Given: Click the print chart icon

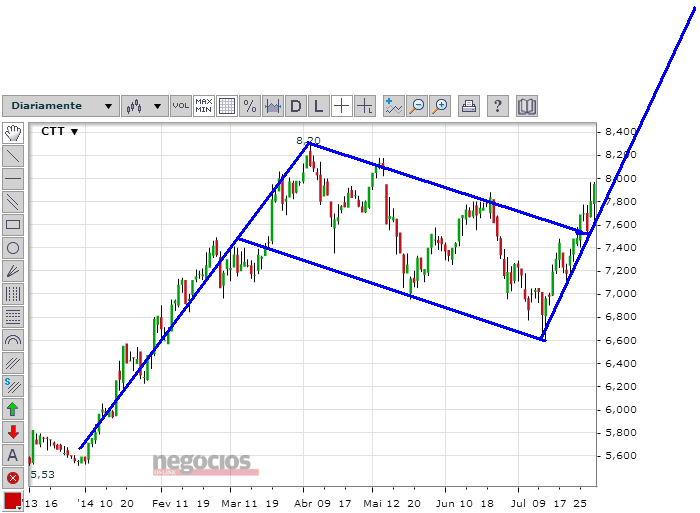Looking at the screenshot, I should point(469,106).
